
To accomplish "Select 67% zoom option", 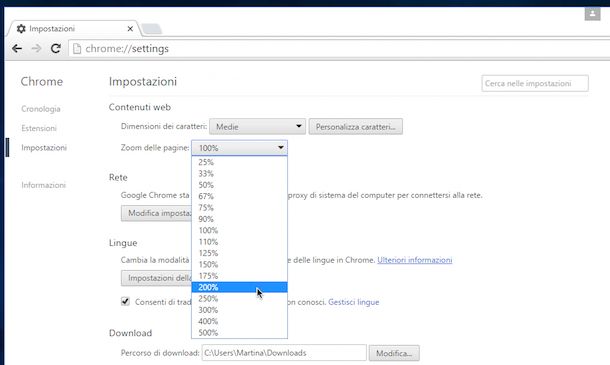I will pos(240,196).
